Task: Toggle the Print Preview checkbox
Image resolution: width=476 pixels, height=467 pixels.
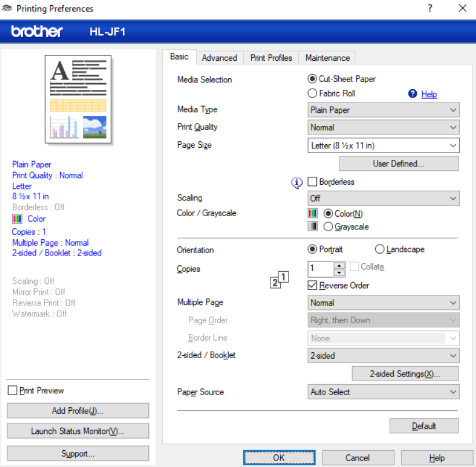Action: click(x=13, y=391)
